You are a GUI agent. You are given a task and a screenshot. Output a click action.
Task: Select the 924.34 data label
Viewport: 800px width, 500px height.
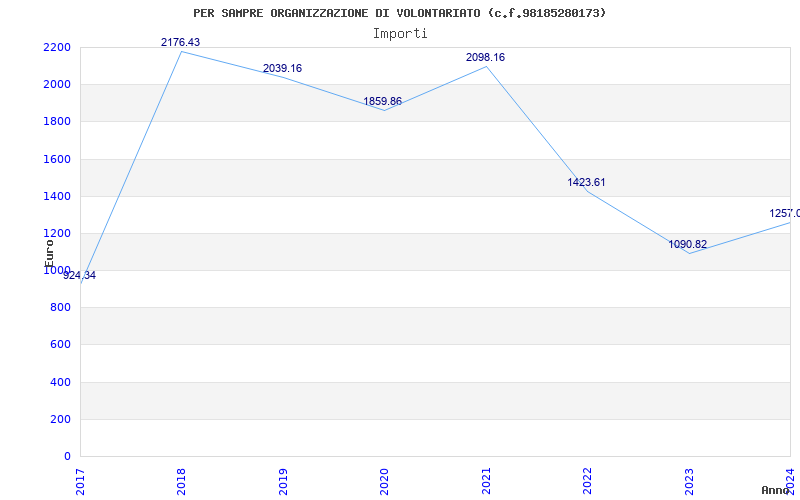(x=80, y=276)
